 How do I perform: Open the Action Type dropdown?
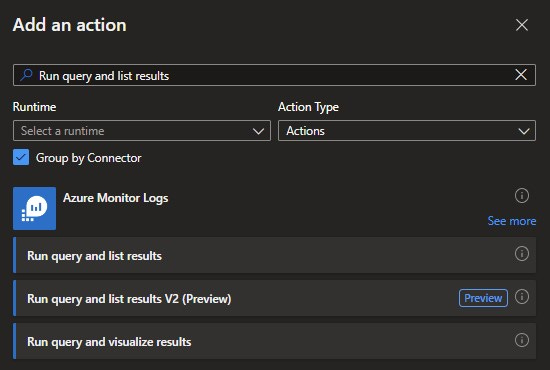(407, 131)
